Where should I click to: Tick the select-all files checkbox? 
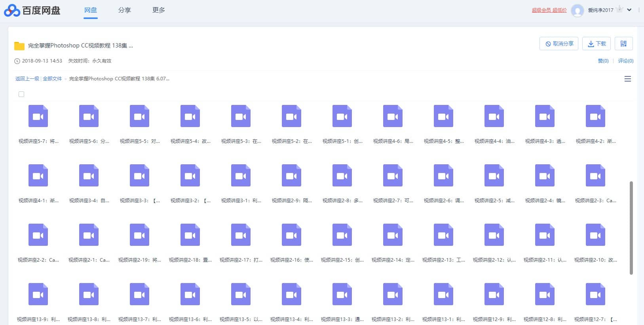click(x=21, y=94)
